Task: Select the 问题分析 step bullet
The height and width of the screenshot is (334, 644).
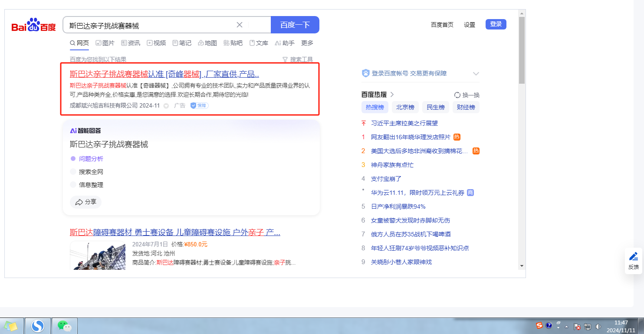Action: [73, 159]
